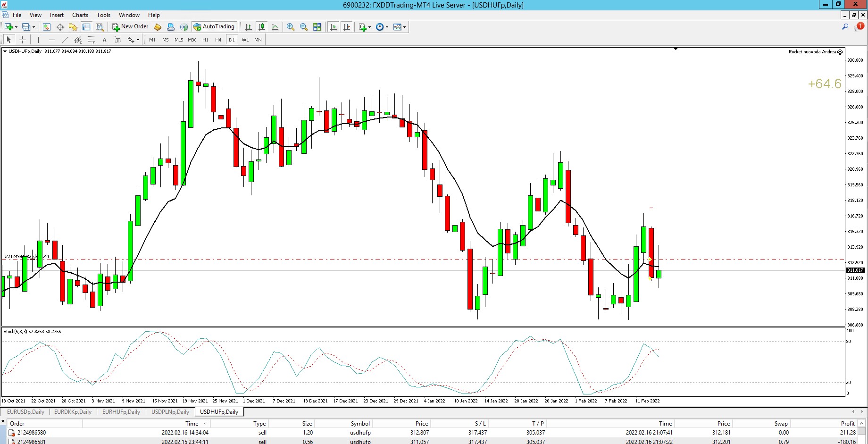Expand the Arrows tool dropdown arrow
The image size is (868, 444).
point(138,40)
